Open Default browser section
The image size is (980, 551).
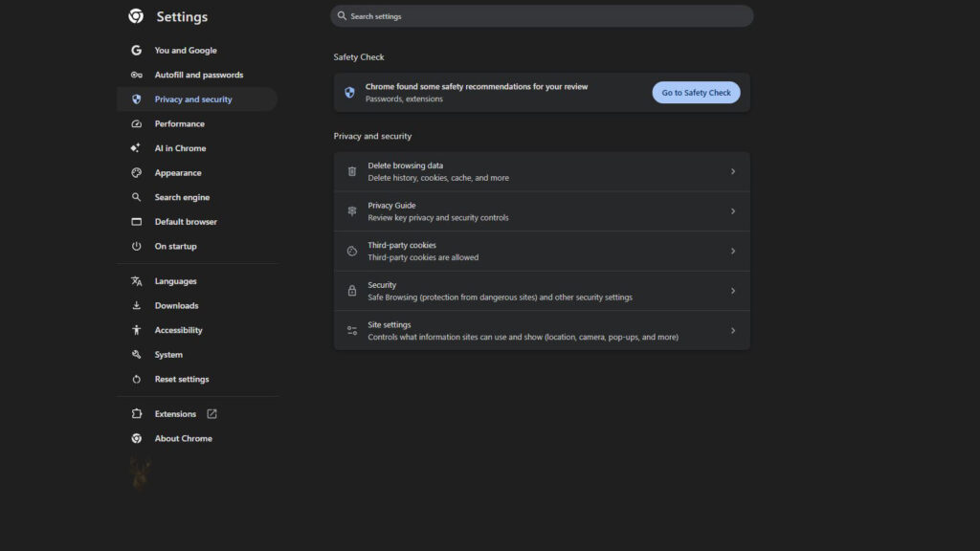click(197, 222)
